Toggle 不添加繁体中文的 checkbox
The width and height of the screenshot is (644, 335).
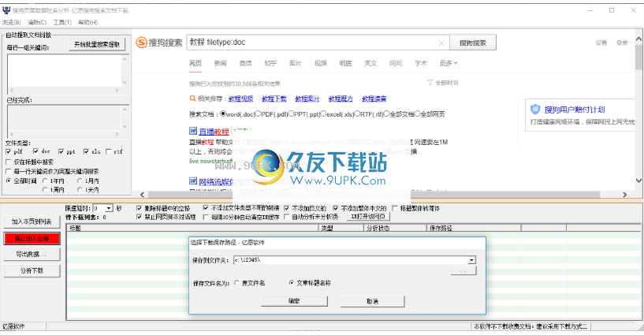pos(336,209)
